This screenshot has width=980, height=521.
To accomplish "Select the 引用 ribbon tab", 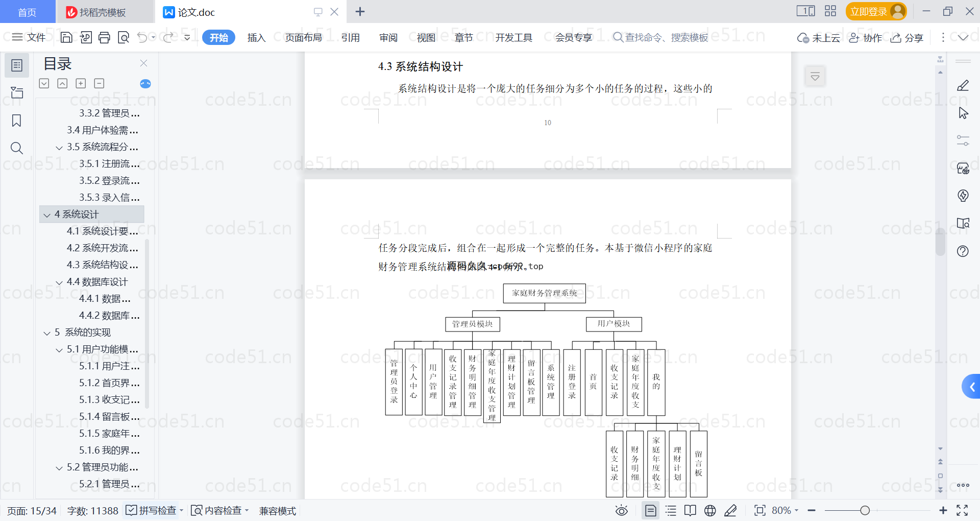I will tap(351, 37).
